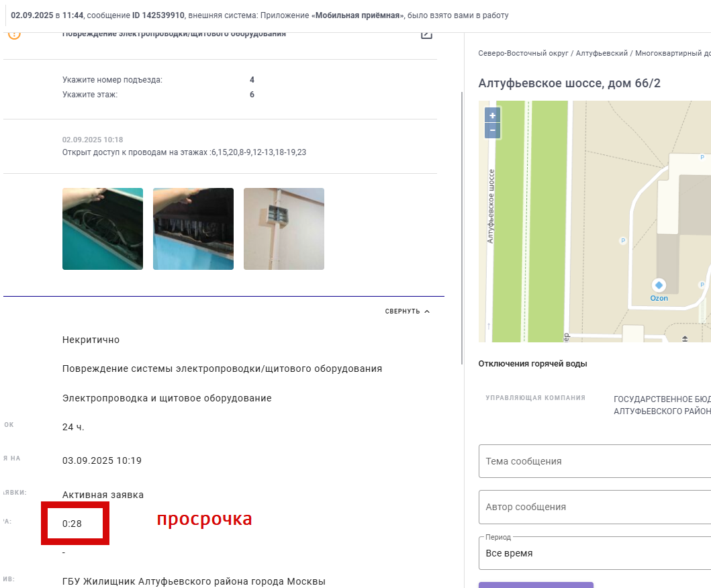The height and width of the screenshot is (588, 711).
Task: Focus the Тема сообщения input field
Action: point(594,461)
